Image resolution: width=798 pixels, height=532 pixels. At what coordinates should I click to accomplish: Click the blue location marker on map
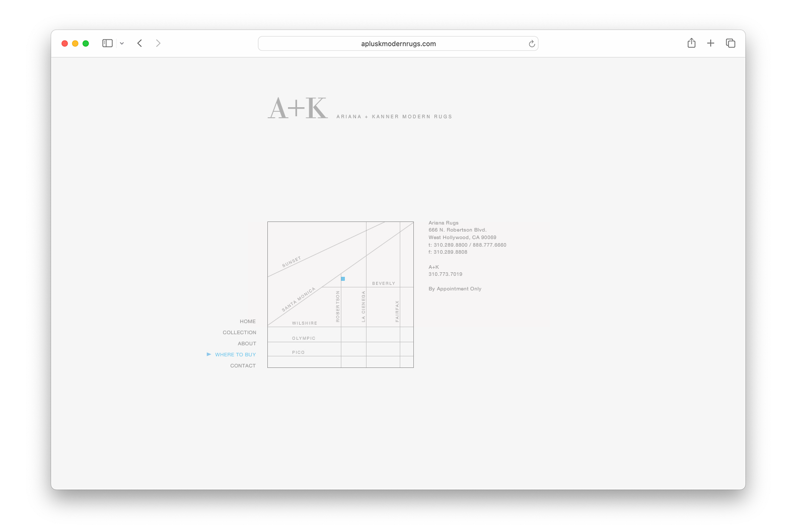tap(343, 279)
